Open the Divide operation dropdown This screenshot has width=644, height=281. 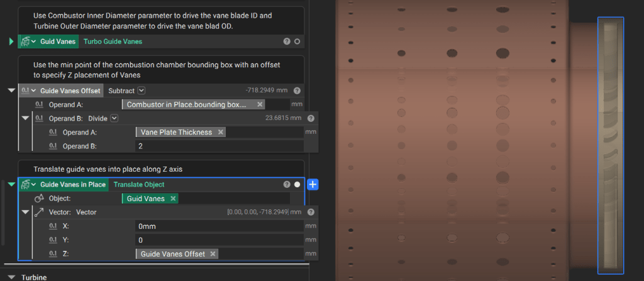point(114,118)
